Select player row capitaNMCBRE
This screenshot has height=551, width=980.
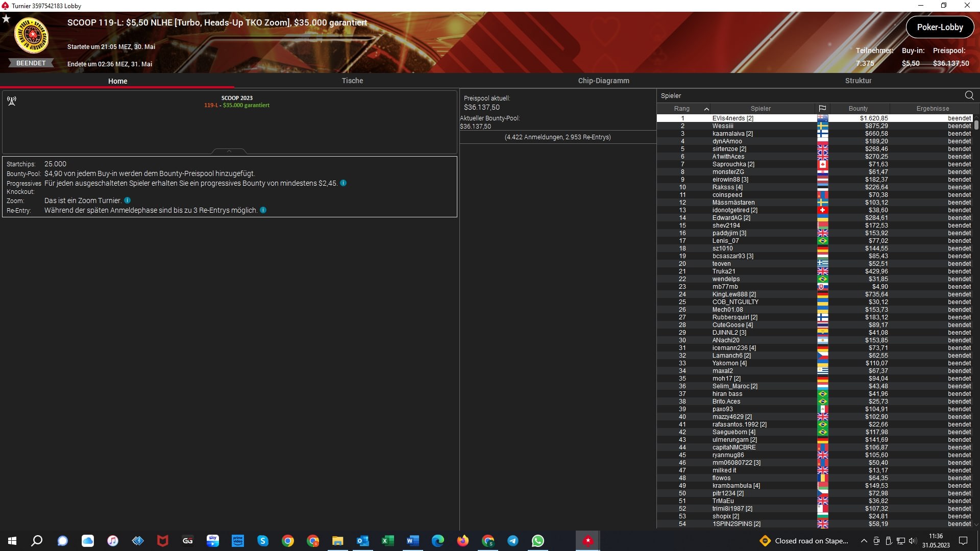[815, 447]
